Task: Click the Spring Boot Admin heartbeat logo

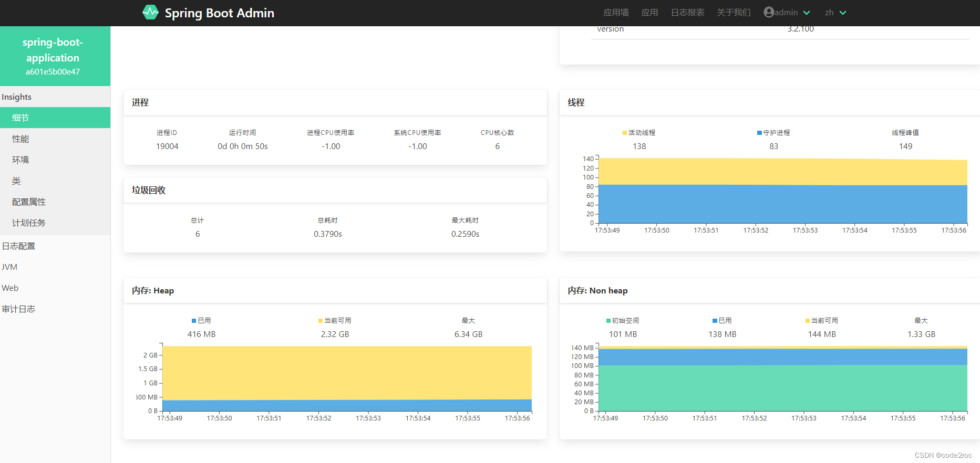Action: (x=150, y=13)
